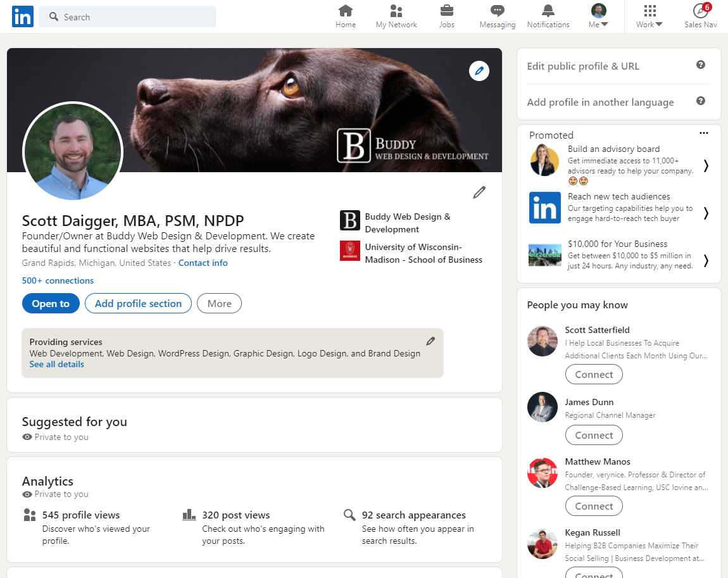Open Reach new tech audiences ad chevron

[706, 213]
